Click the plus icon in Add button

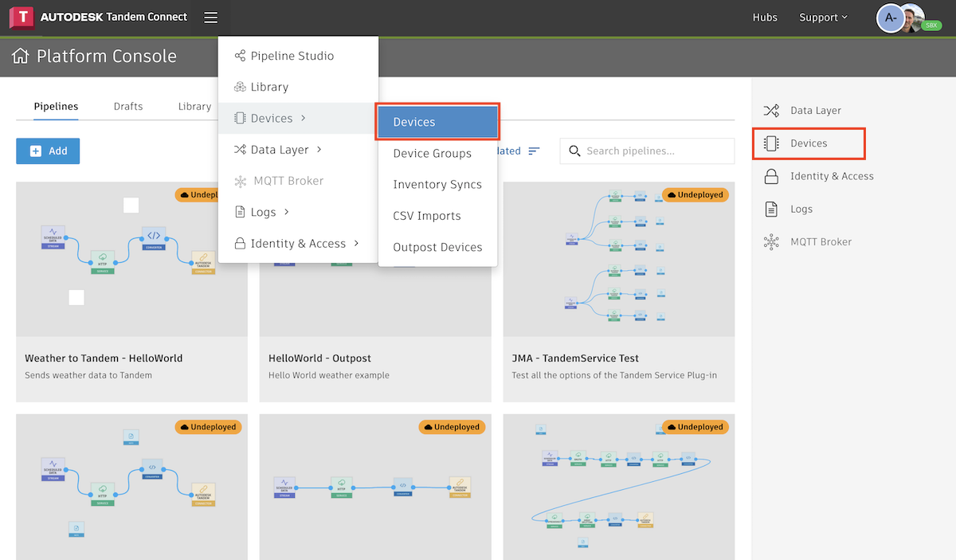tap(35, 151)
